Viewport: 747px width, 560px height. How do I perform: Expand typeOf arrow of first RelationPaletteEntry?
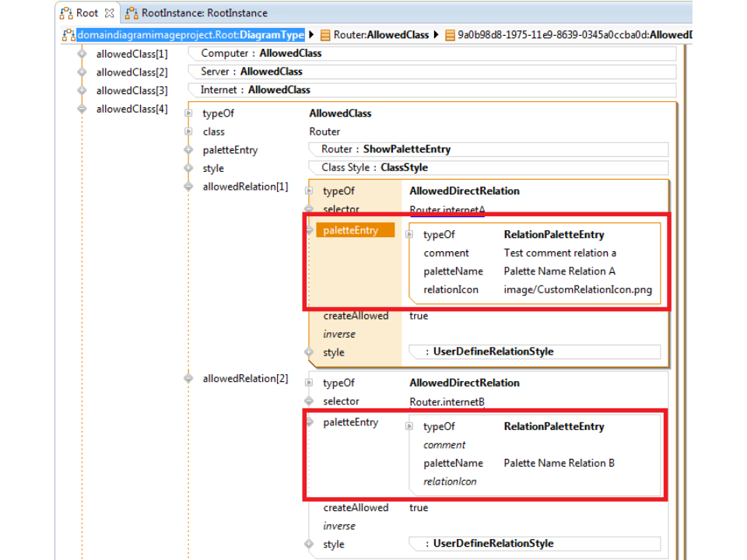[x=409, y=234]
